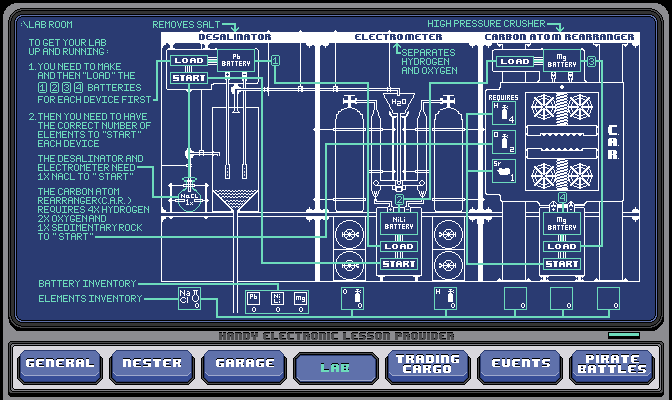The width and height of the screenshot is (672, 400).
Task: Switch to the Garage tab
Action: pos(242,365)
